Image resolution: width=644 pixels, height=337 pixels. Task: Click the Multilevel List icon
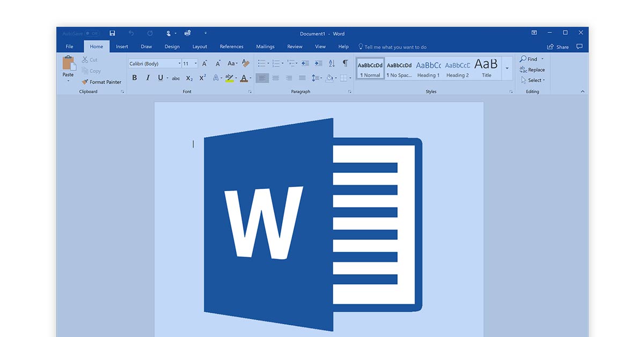pyautogui.click(x=291, y=63)
